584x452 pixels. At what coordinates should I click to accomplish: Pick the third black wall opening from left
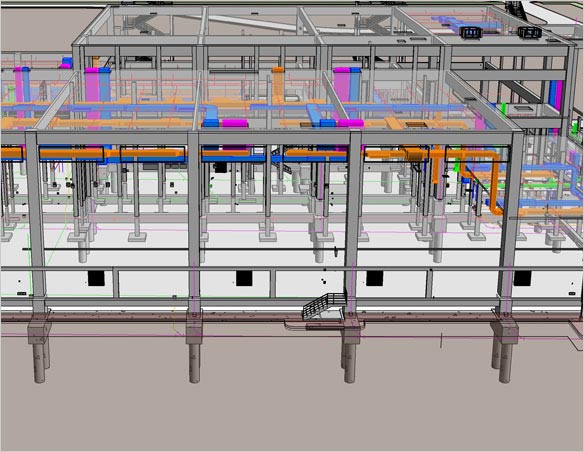coord(374,278)
